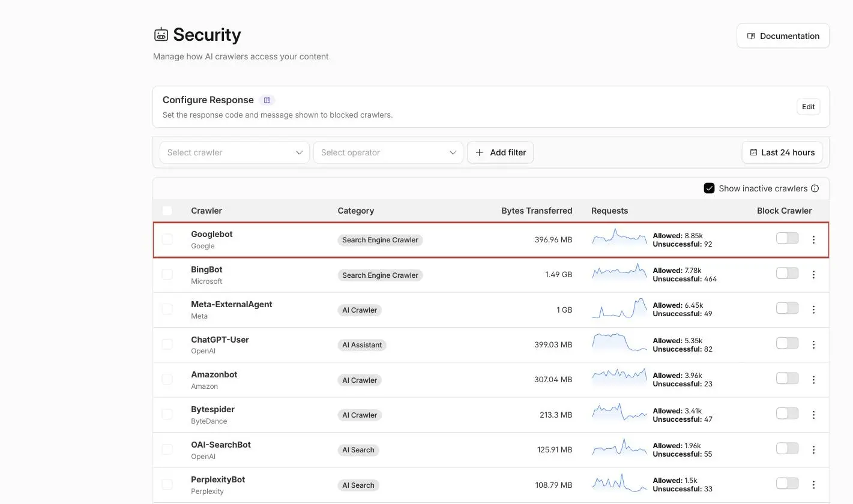Check the select-all checkbox in table header
This screenshot has height=504, width=853.
coord(167,211)
